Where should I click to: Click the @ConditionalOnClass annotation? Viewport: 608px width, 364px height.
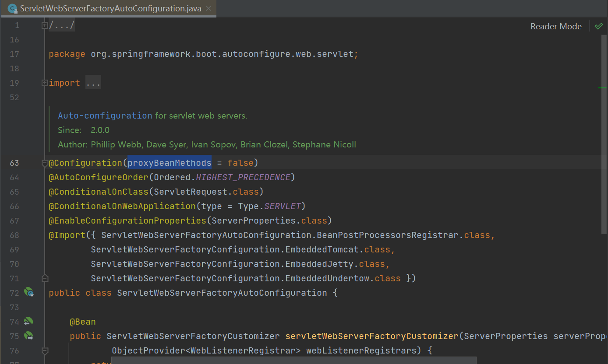pyautogui.click(x=99, y=192)
